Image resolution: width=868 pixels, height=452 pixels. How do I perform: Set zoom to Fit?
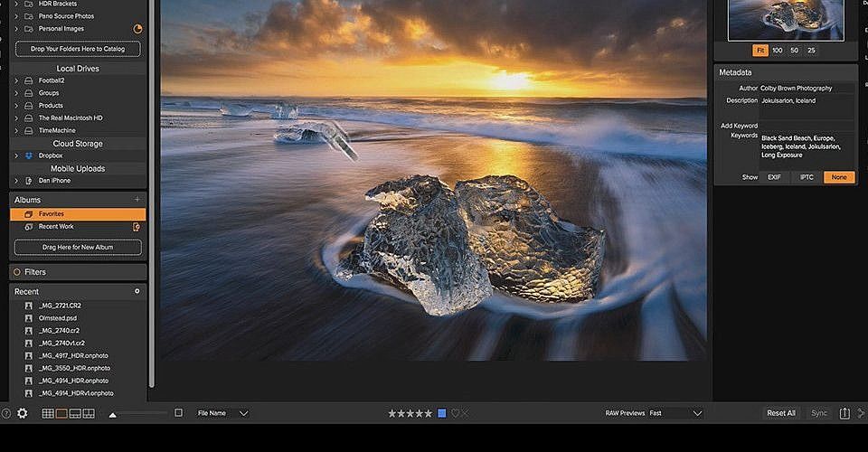(x=760, y=51)
